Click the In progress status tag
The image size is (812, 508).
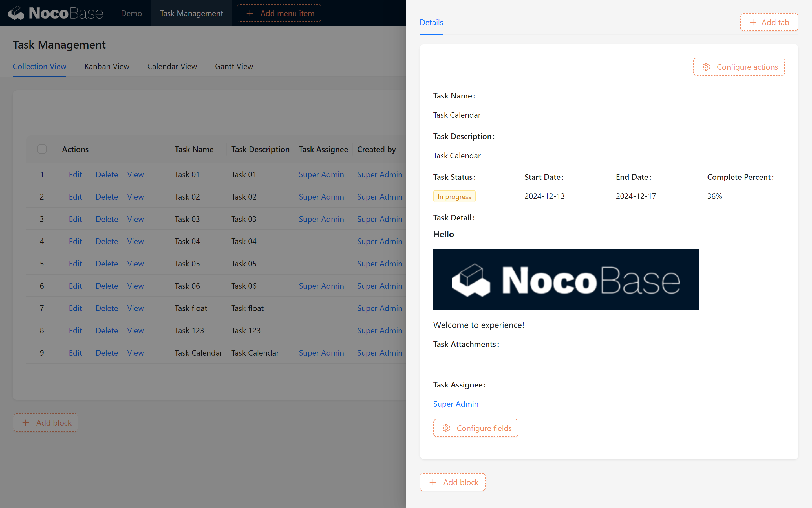point(454,196)
